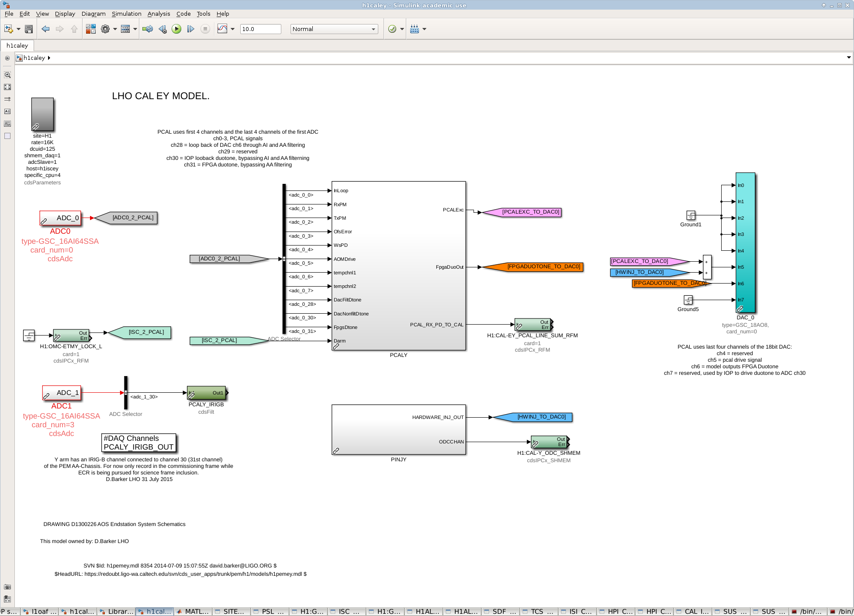Expand the Build Model dropdown arrow
Viewport: 854px width, 616px height.
424,29
